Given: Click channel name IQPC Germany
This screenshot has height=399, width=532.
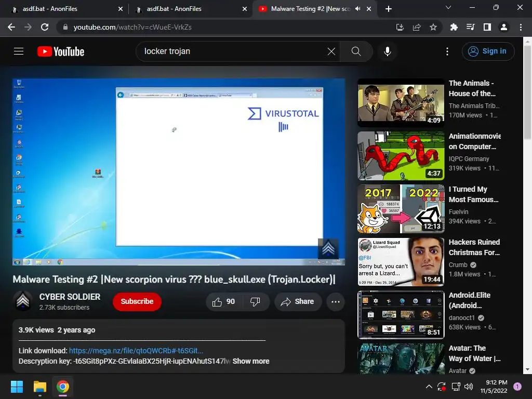Looking at the screenshot, I should (469, 159).
